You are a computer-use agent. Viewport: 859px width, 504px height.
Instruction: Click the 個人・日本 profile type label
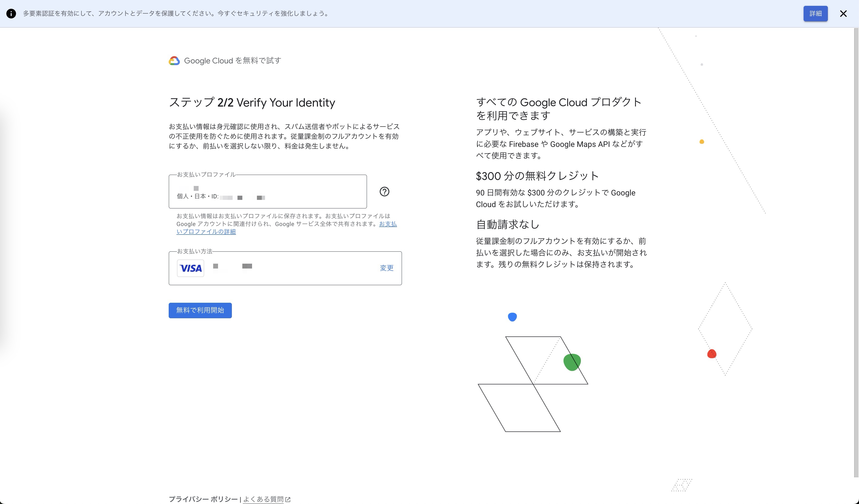[191, 197]
